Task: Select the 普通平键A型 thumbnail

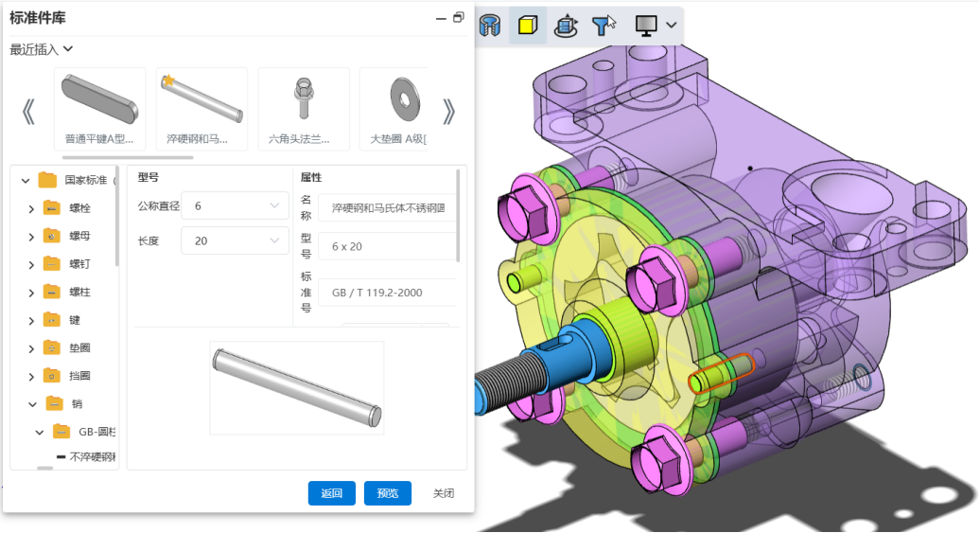Action: coord(100,109)
